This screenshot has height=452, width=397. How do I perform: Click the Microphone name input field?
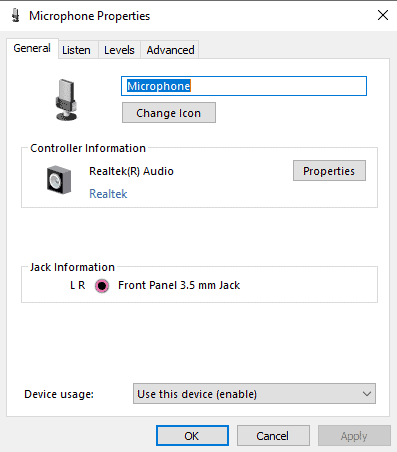pos(244,86)
